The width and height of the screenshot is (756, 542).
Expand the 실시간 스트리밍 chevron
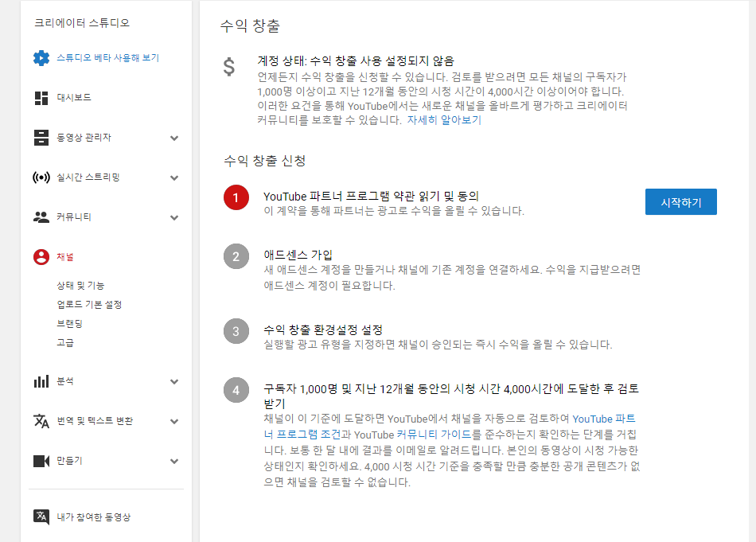coord(174,178)
